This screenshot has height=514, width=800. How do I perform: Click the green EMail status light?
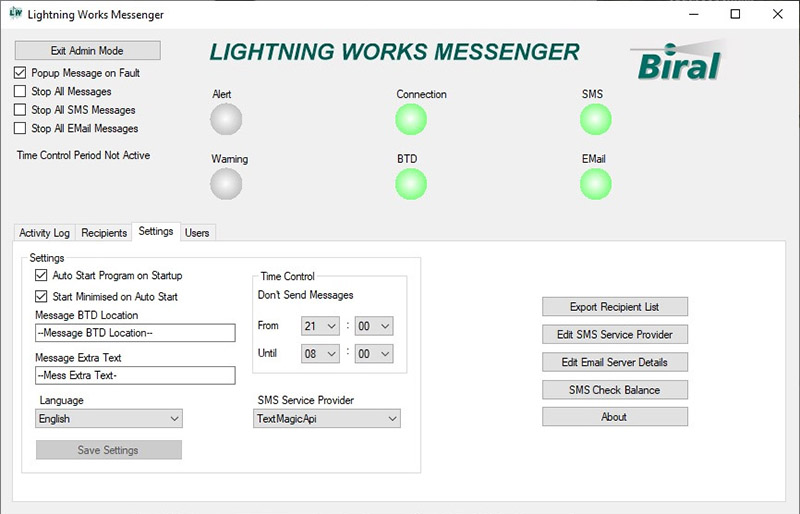click(596, 184)
